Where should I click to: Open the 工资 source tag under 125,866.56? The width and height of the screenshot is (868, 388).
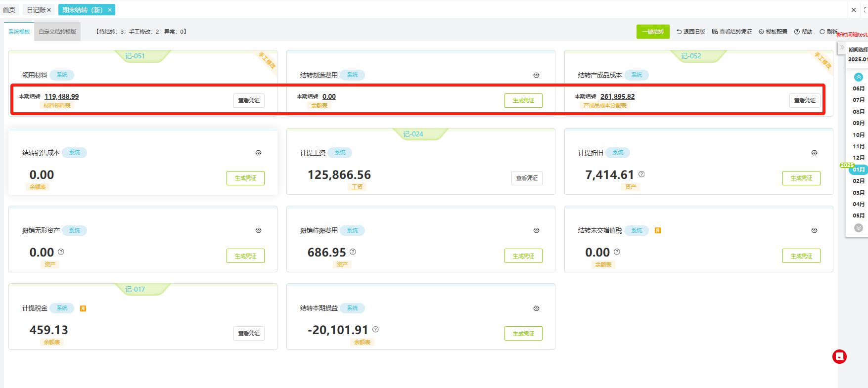click(357, 187)
